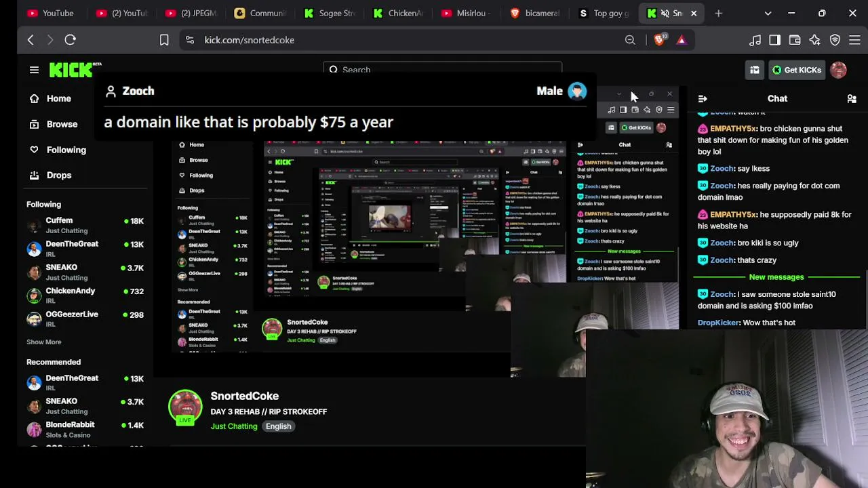Switch to the first YouTube tab
The height and width of the screenshot is (488, 868).
tap(50, 13)
